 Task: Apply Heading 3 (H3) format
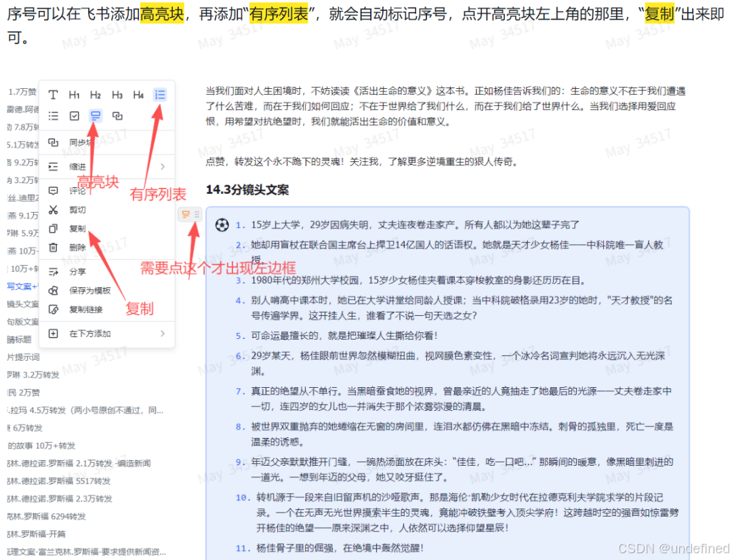(117, 95)
